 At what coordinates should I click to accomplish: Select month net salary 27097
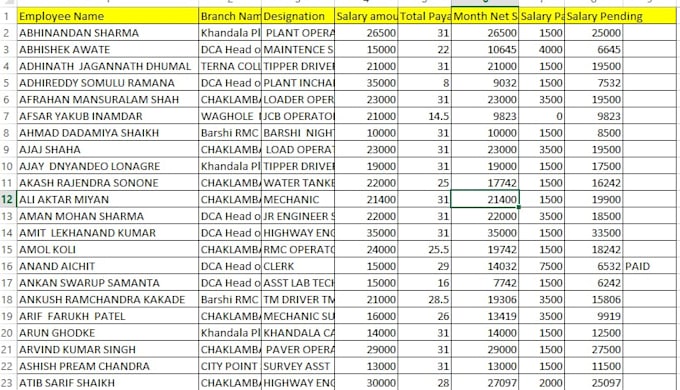pos(485,383)
